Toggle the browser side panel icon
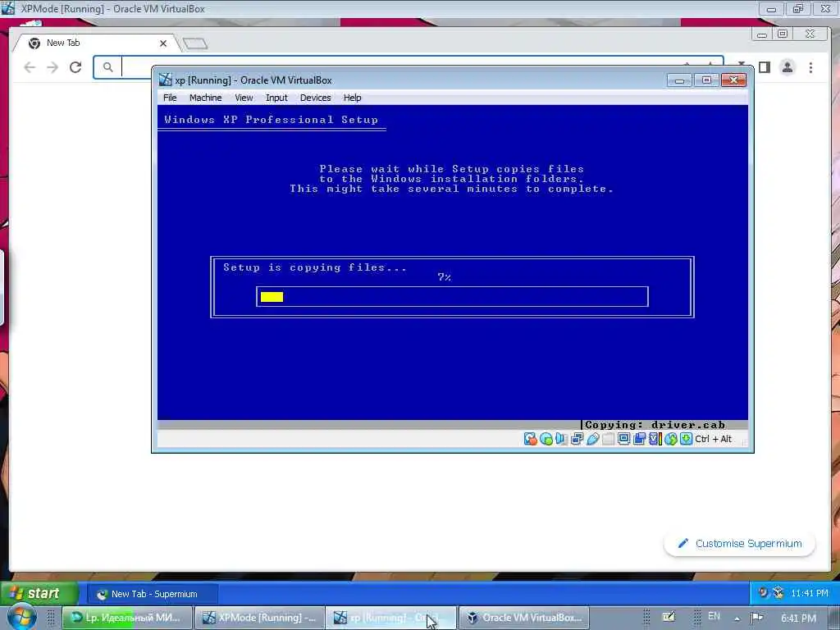Image resolution: width=840 pixels, height=630 pixels. click(765, 67)
